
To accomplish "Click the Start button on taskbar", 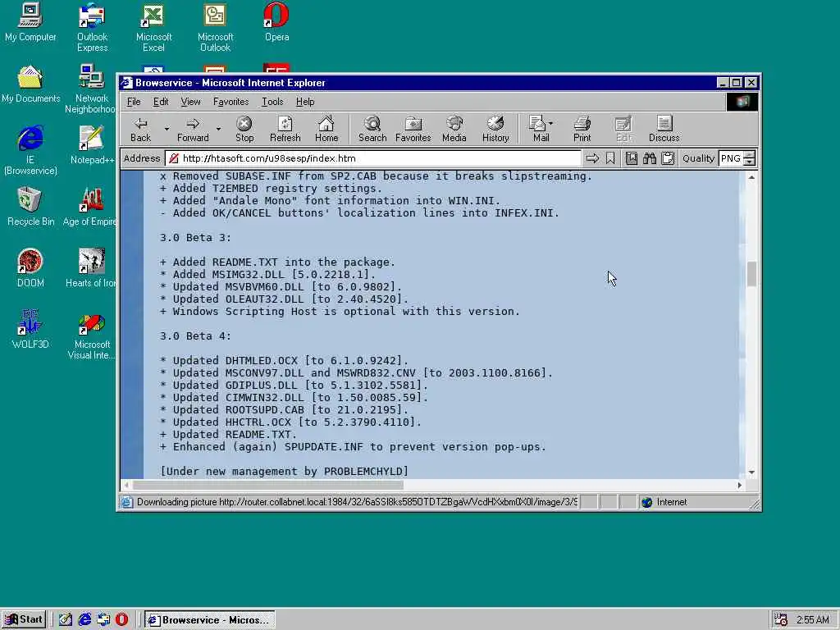I will tap(24, 620).
